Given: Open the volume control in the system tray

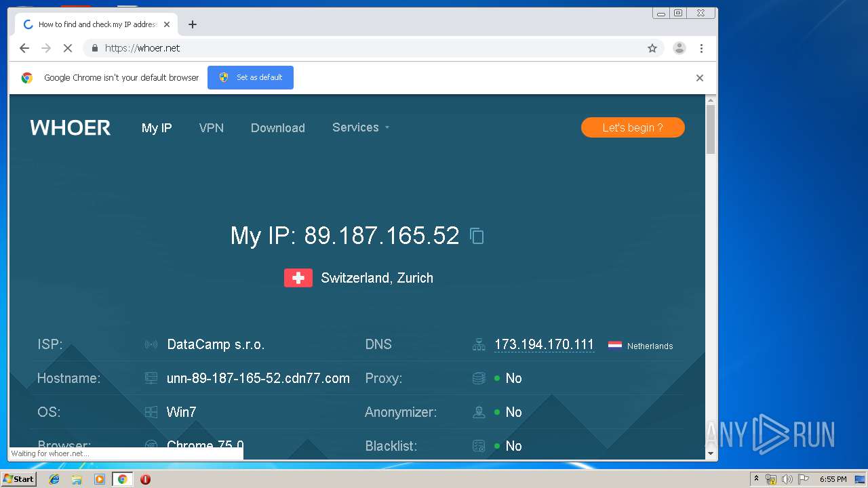Looking at the screenshot, I should point(787,479).
